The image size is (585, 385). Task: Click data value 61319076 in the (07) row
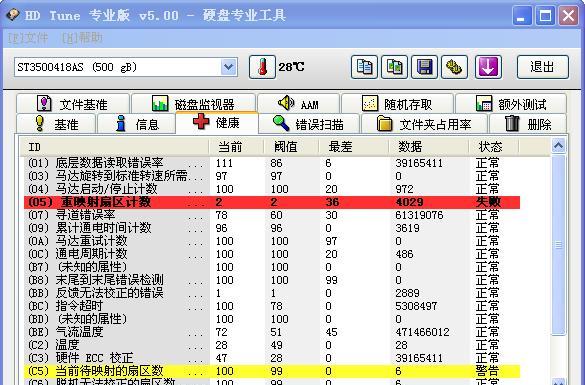pos(419,215)
